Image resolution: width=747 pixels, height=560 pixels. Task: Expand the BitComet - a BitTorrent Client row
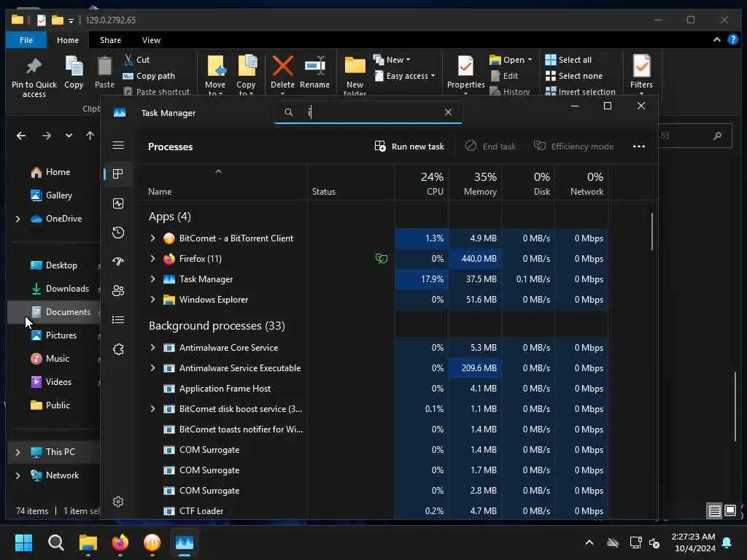pos(152,238)
